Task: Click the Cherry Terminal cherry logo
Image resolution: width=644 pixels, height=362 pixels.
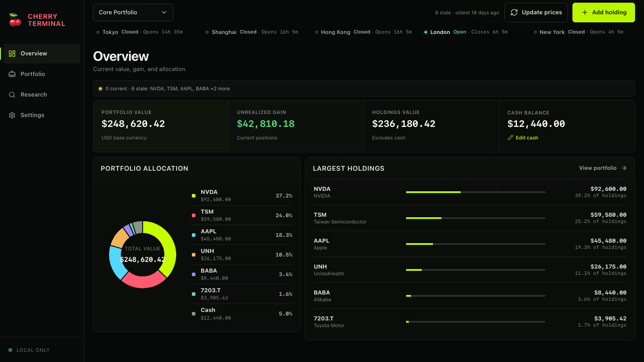Action: 15,20
